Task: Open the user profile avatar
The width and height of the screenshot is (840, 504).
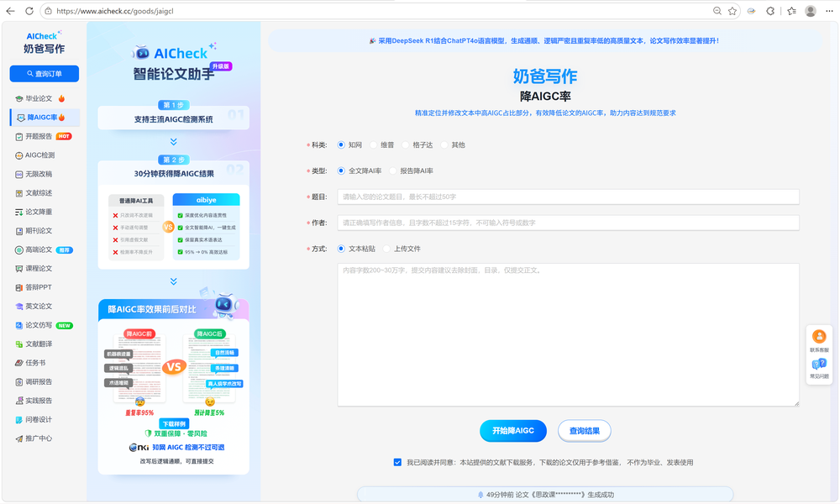Action: (811, 11)
